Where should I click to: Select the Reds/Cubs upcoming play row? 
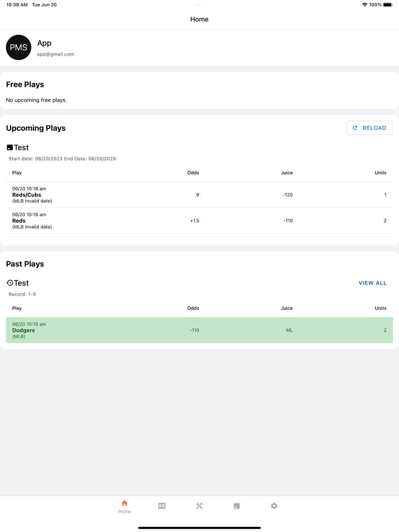199,195
